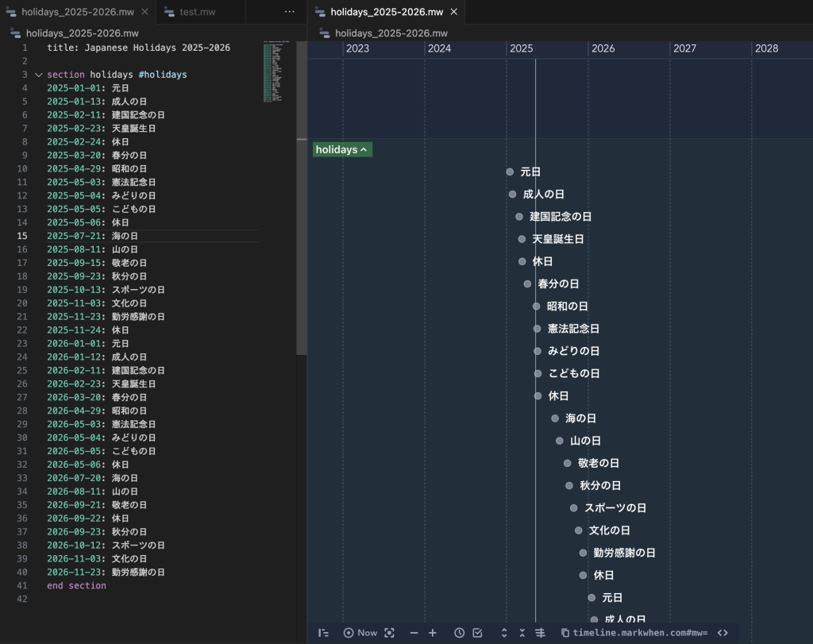Toggle the checkbox icon in bottom toolbar
Screen dimensions: 813x644
click(x=477, y=633)
